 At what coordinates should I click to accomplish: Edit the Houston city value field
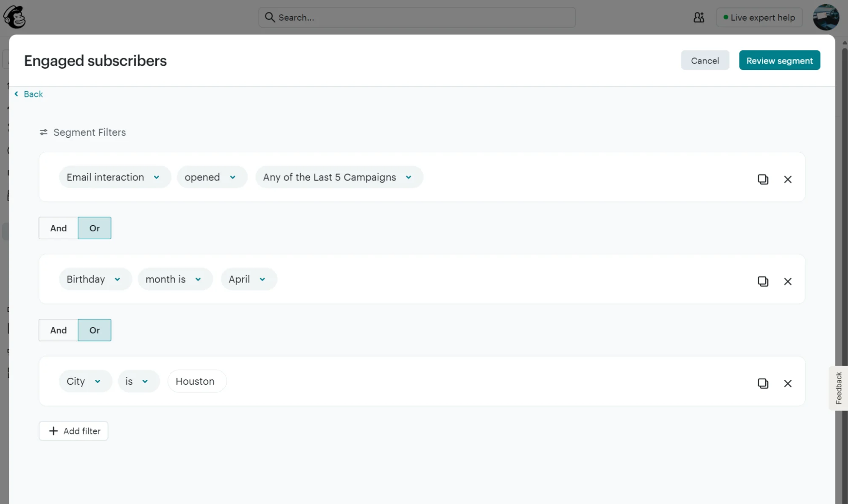coord(197,381)
